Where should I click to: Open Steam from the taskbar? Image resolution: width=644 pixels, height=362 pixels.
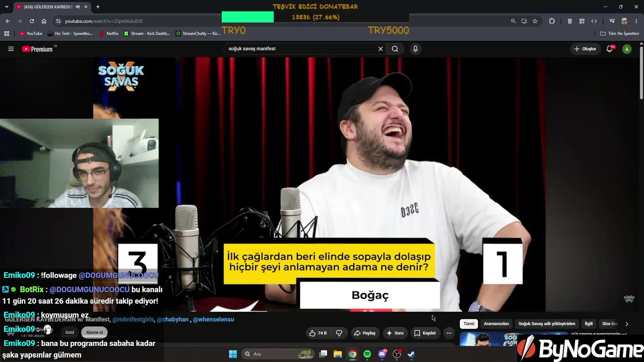tap(411, 354)
